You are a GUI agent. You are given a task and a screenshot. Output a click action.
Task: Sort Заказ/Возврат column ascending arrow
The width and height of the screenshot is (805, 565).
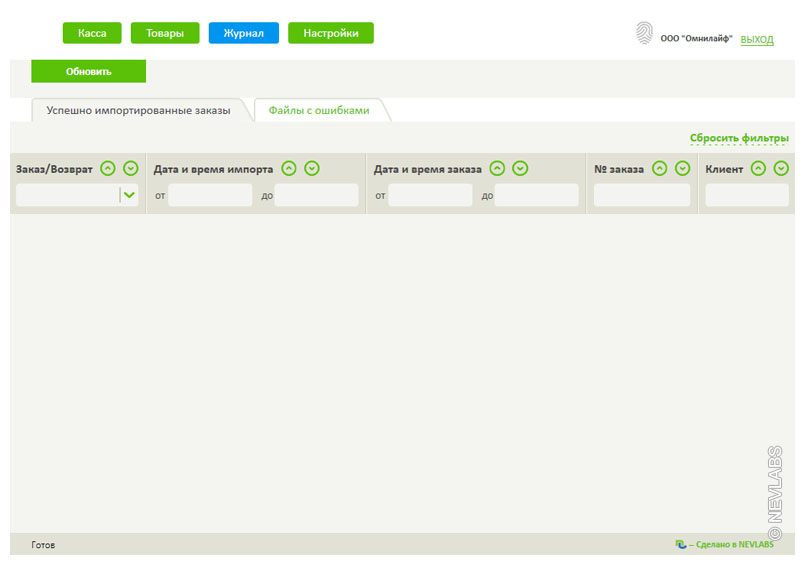(108, 169)
